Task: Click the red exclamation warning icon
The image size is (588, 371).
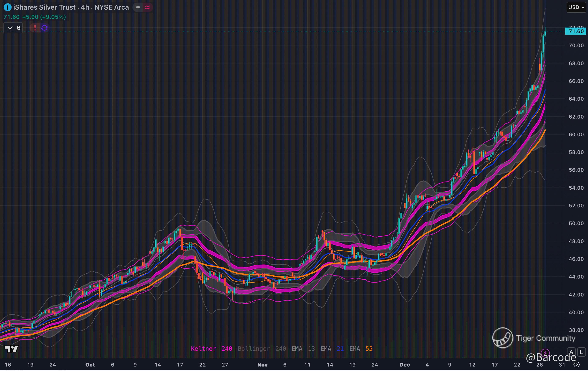Action: pos(35,28)
